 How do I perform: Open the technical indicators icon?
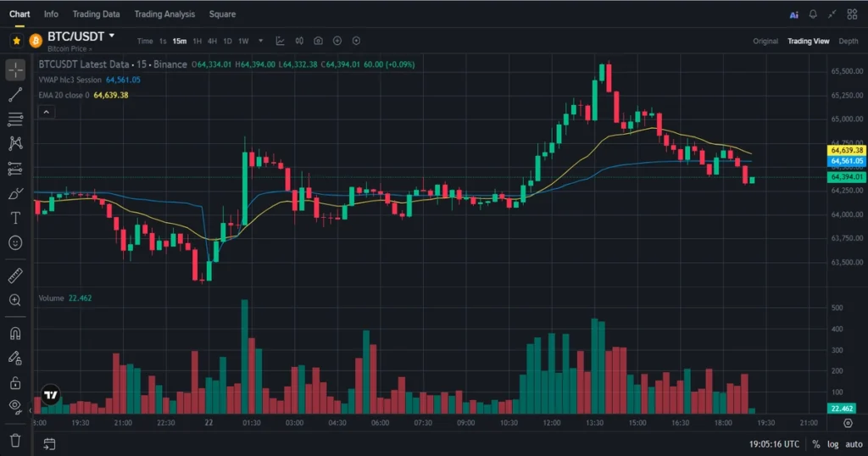280,41
